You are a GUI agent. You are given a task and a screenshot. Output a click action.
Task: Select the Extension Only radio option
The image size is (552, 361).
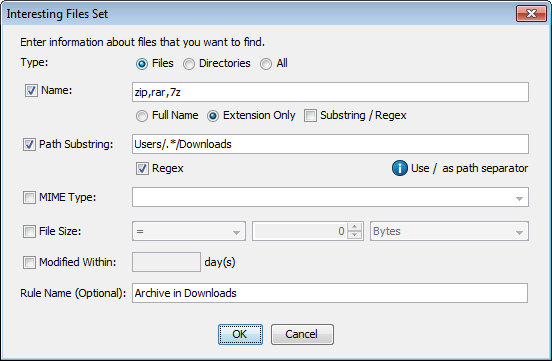click(x=213, y=116)
